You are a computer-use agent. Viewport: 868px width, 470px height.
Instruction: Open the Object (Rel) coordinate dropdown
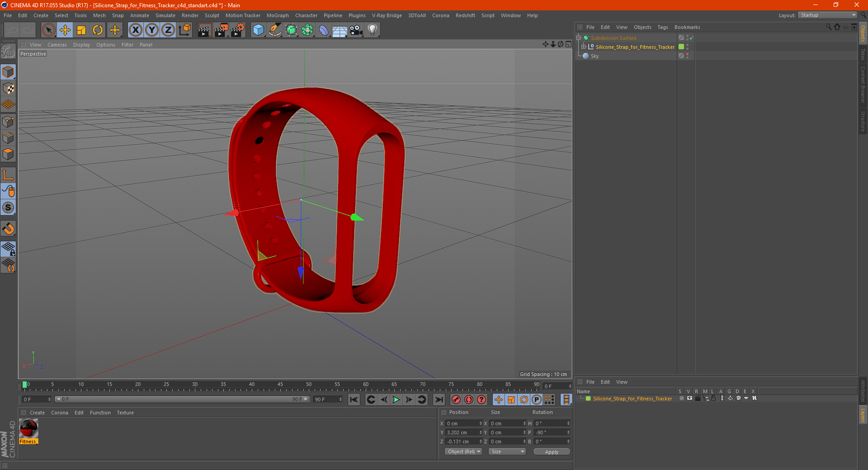[464, 451]
